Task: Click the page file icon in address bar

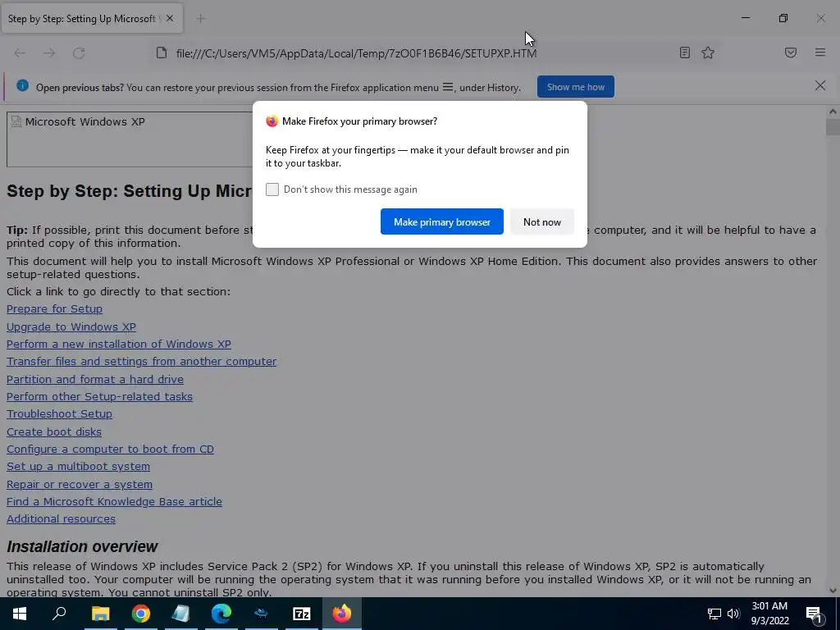Action: 162,52
